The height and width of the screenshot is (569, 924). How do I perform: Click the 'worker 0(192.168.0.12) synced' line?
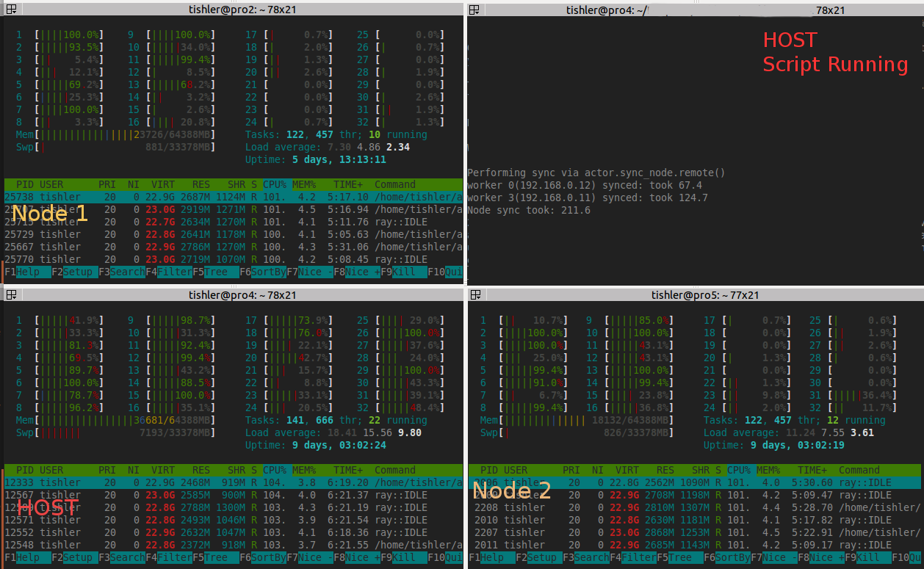(x=585, y=185)
